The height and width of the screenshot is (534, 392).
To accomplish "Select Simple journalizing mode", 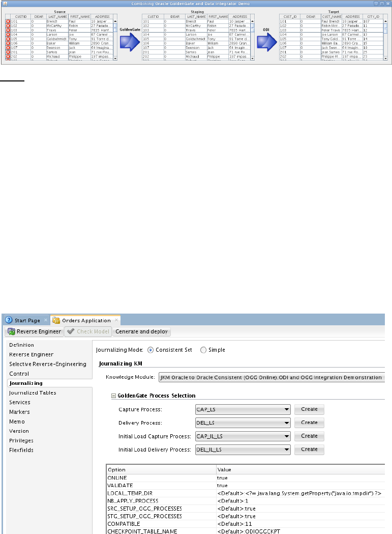I will [203, 350].
